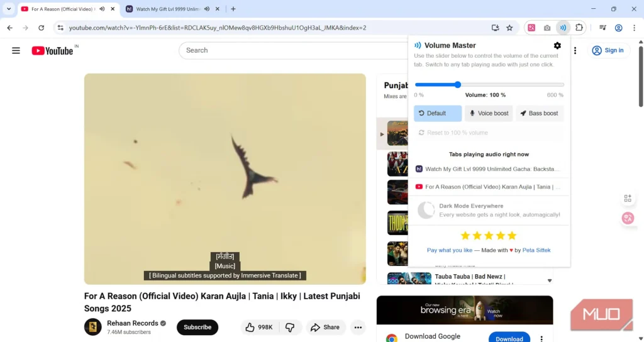Open the Peta Sittek link
Screen dimensions: 644x342
536,250
